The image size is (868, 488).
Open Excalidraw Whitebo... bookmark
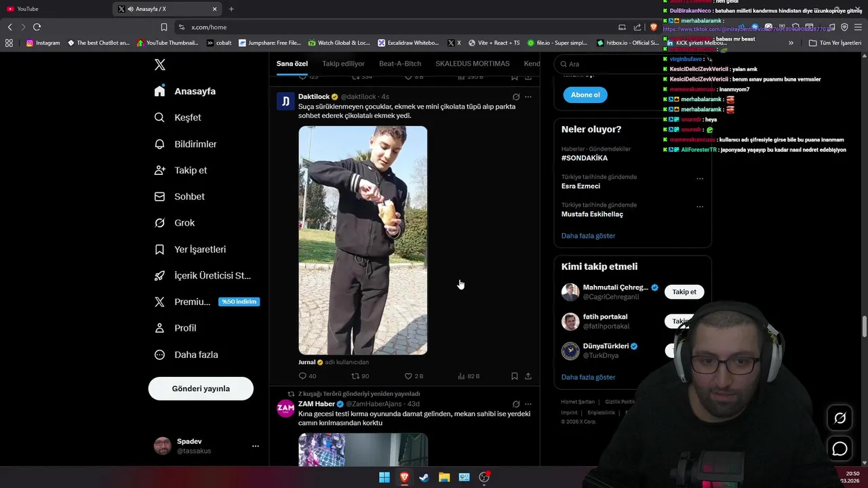pos(408,43)
